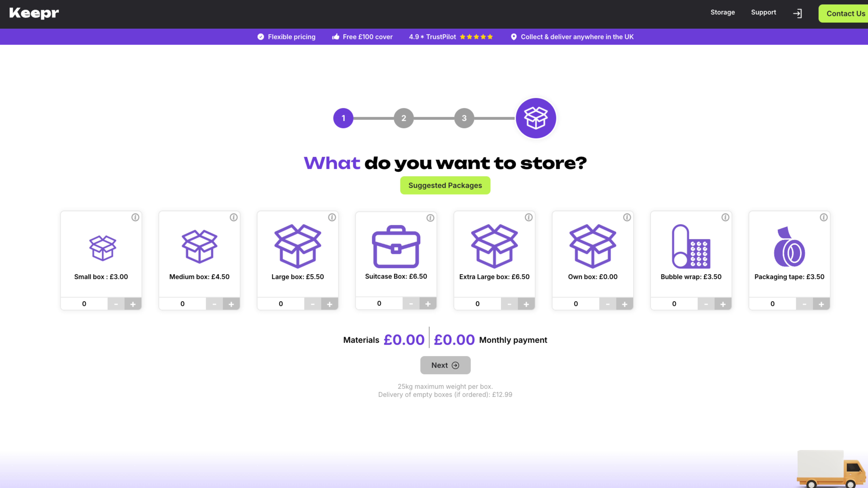The width and height of the screenshot is (868, 488).
Task: Increase Extra Large box quantity
Action: click(x=526, y=304)
